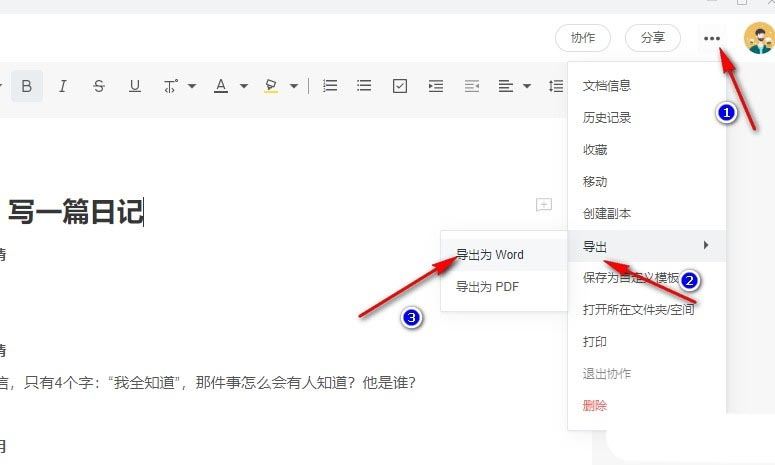Apply highlight color marker

point(271,86)
